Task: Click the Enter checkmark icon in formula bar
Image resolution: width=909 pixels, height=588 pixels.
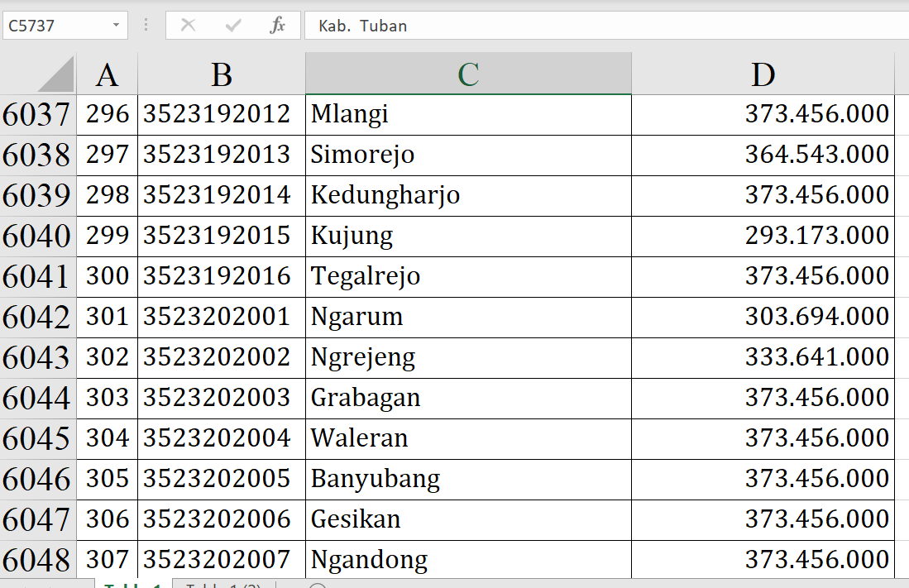Action: [233, 26]
